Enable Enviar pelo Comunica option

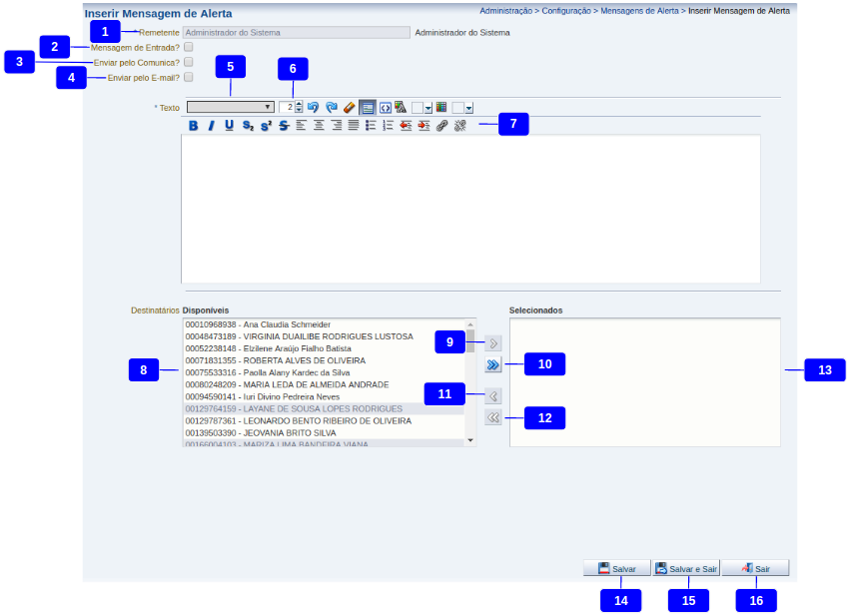(x=188, y=62)
